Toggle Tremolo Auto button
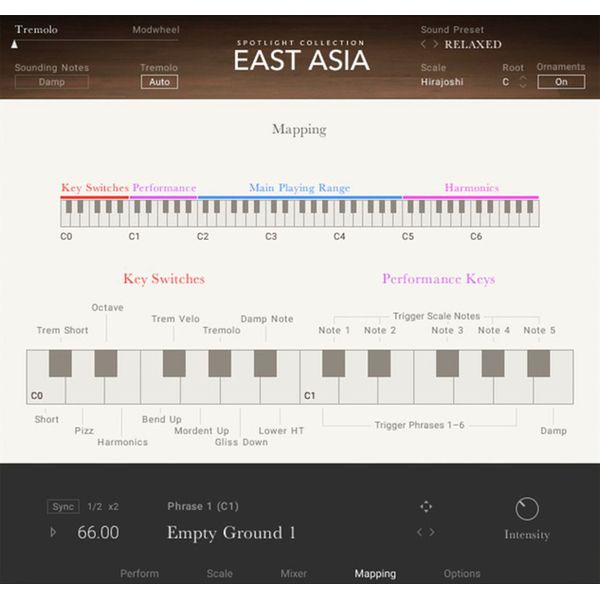 159,82
